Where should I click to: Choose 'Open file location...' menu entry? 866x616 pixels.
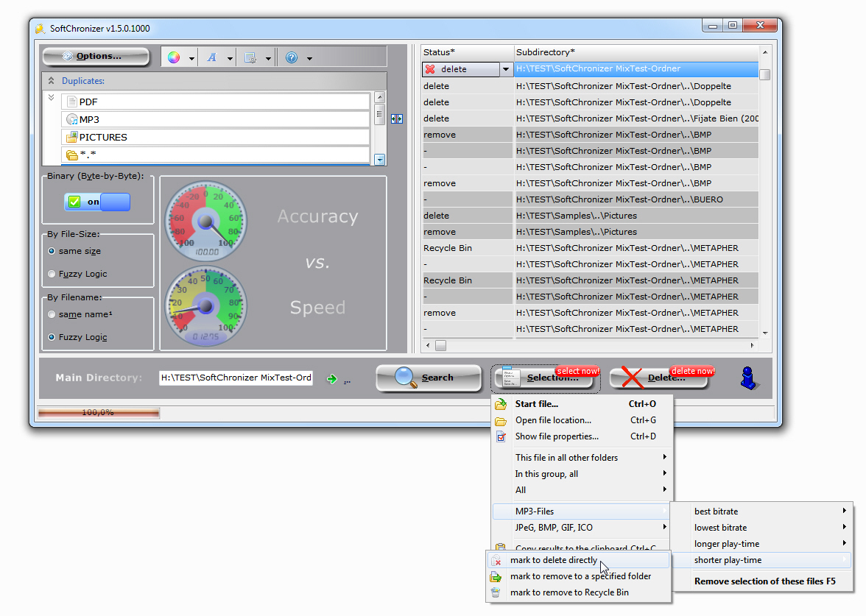tap(582, 421)
